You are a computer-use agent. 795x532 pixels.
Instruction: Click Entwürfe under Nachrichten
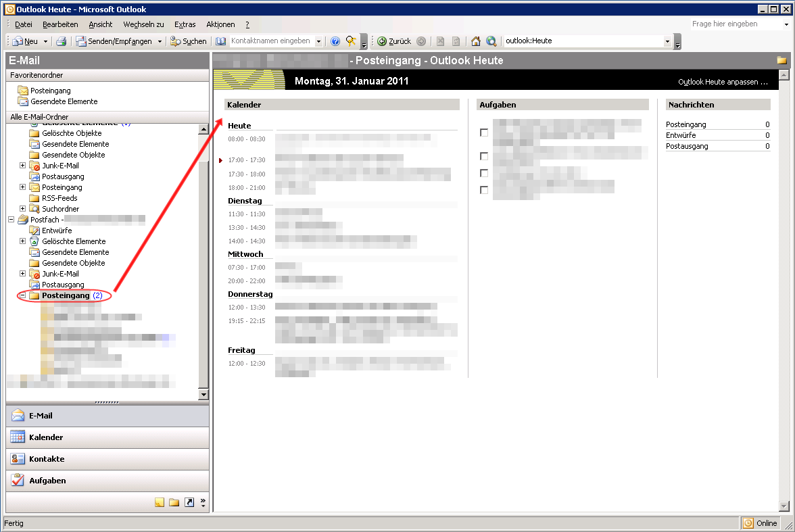point(680,135)
